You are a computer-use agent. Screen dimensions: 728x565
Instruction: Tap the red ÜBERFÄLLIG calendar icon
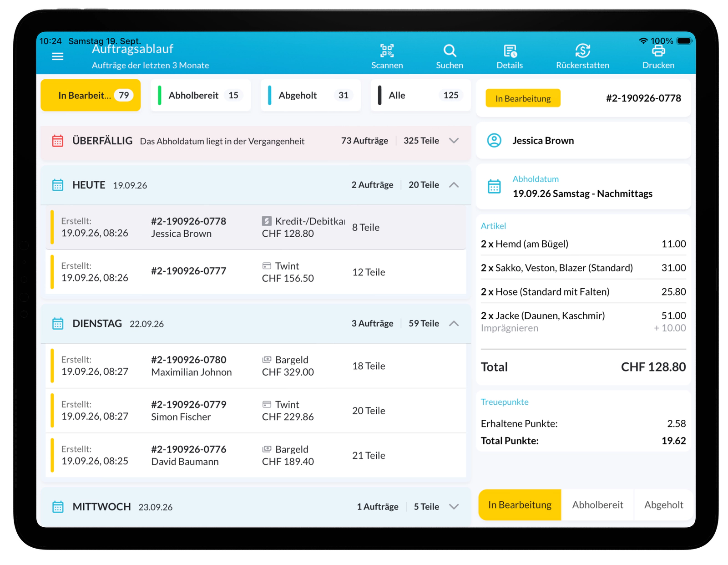[x=58, y=141]
